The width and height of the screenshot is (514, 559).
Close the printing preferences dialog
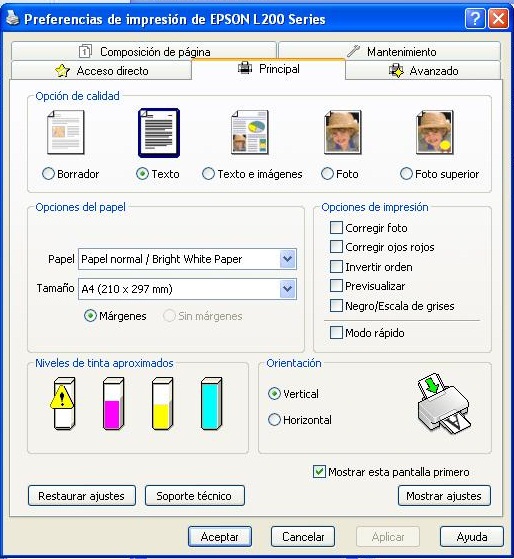498,19
